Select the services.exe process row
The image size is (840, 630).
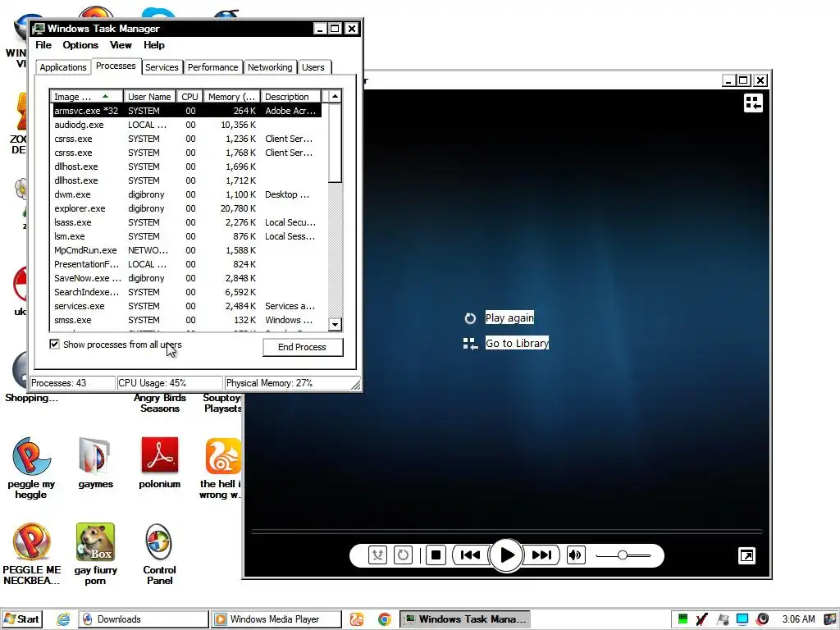(187, 306)
